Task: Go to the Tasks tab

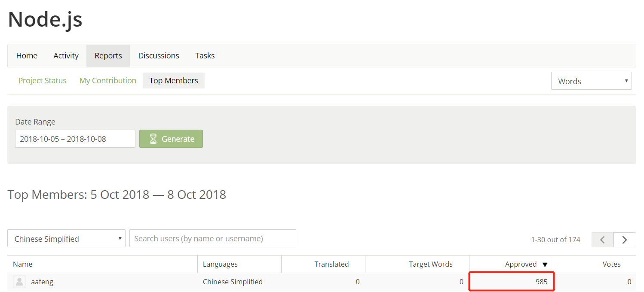Action: tap(205, 56)
